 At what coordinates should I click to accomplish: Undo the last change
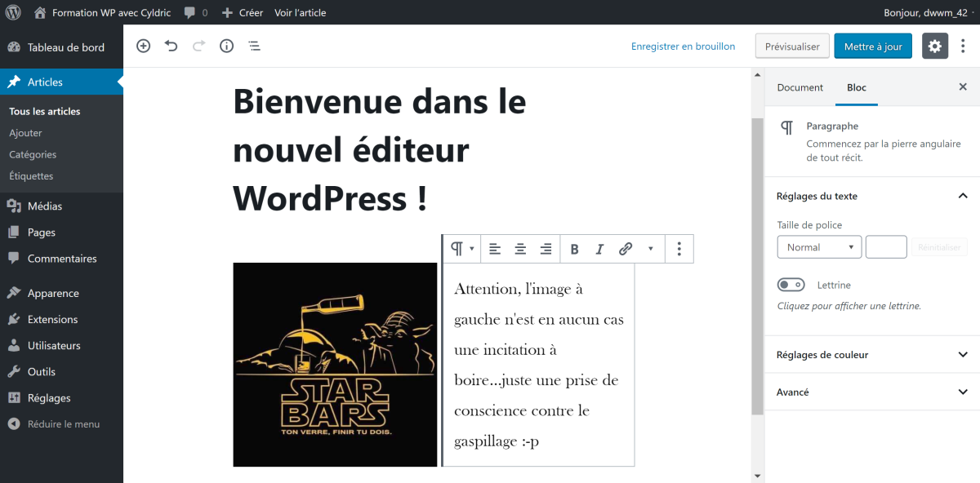(x=171, y=46)
